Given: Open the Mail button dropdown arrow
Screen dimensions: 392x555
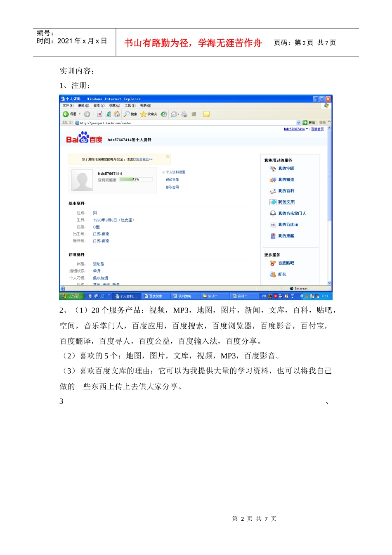Looking at the screenshot, I should (178, 114).
